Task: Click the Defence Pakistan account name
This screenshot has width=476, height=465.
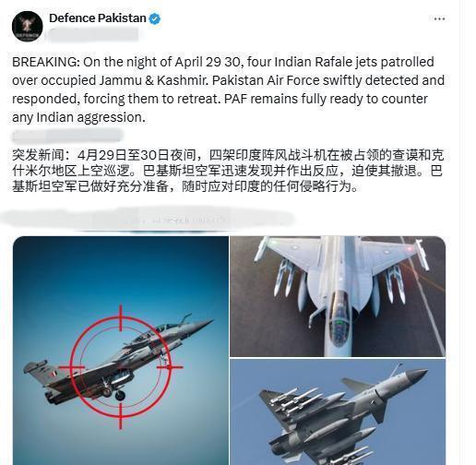Action: click(98, 18)
